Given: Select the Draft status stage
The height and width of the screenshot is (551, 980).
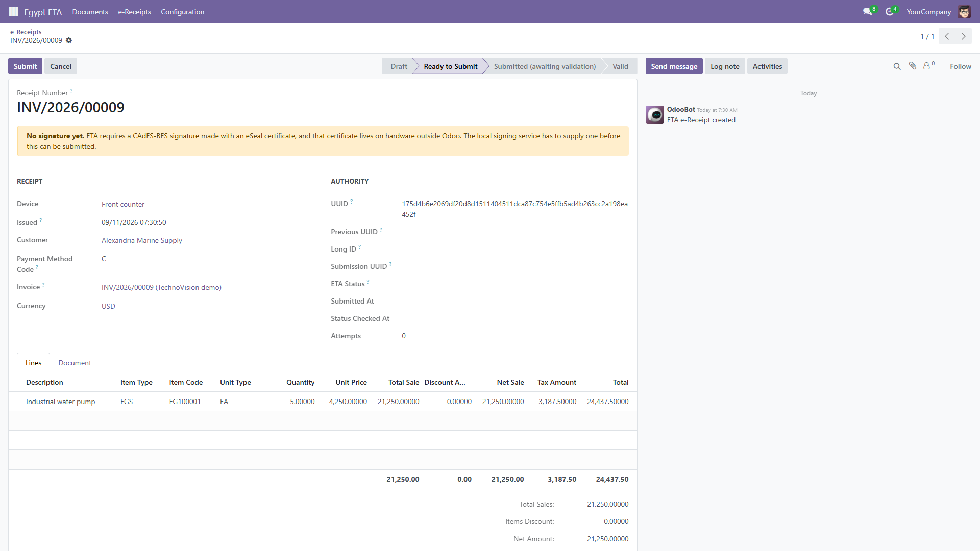Looking at the screenshot, I should 399,66.
